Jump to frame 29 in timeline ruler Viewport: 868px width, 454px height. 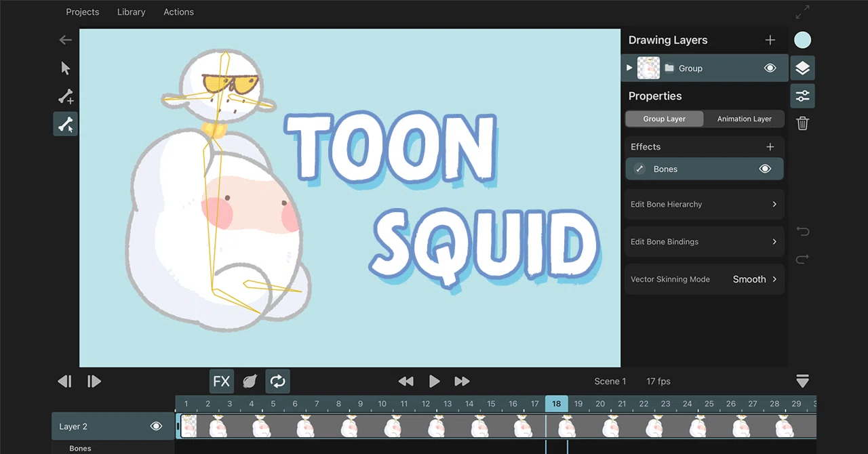pyautogui.click(x=796, y=404)
